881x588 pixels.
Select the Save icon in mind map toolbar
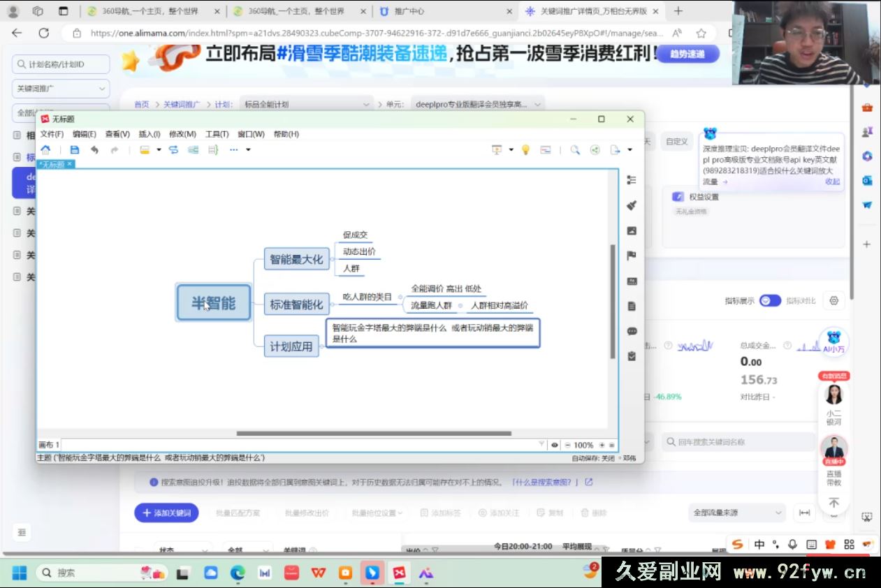click(75, 149)
